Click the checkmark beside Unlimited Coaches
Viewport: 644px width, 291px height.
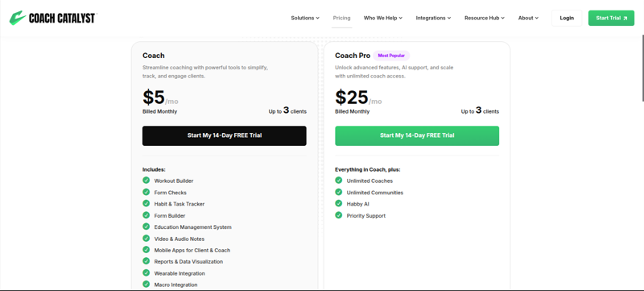pos(338,180)
